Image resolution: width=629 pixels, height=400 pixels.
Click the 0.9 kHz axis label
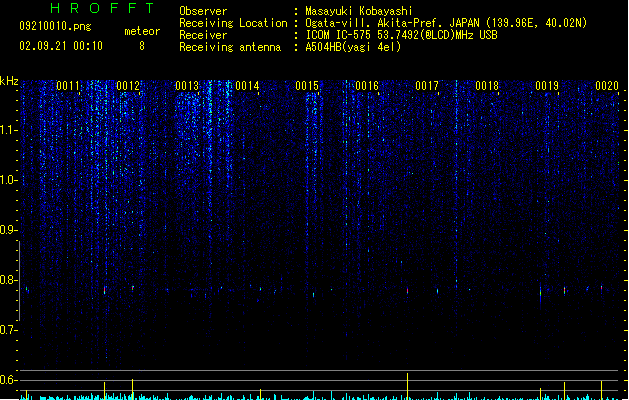pos(8,230)
